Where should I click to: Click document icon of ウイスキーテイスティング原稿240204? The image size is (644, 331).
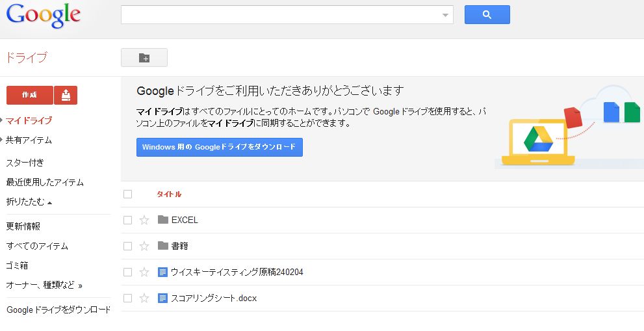(x=162, y=272)
